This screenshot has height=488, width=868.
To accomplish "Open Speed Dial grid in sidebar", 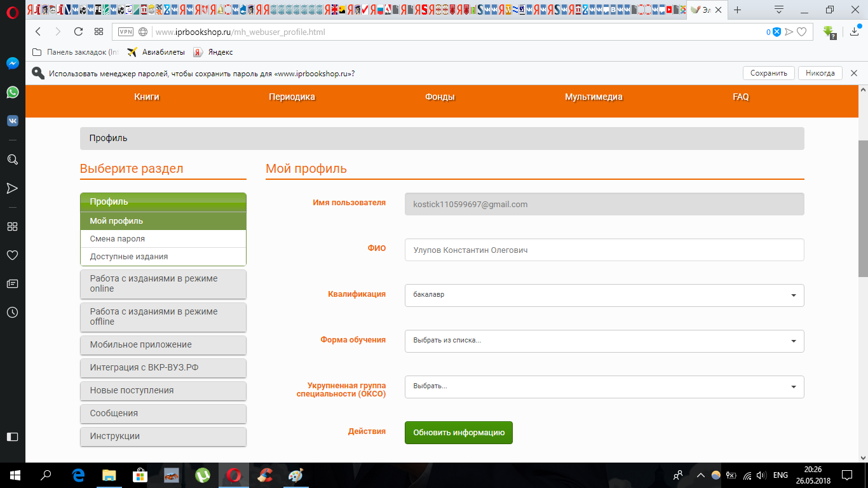I will (x=12, y=226).
